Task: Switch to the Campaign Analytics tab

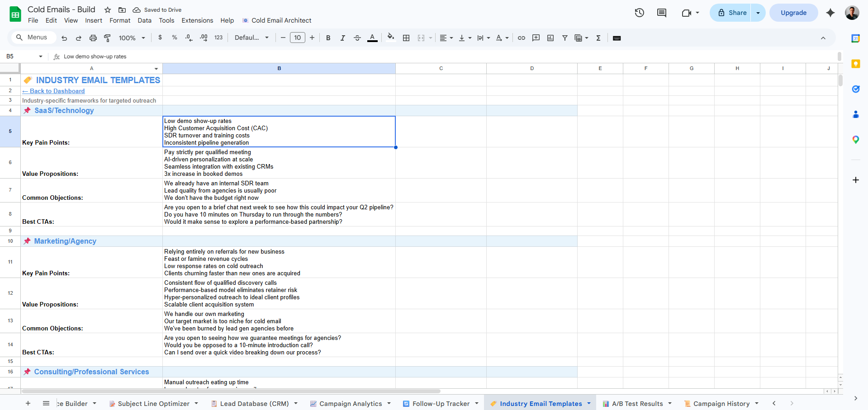Action: (351, 404)
